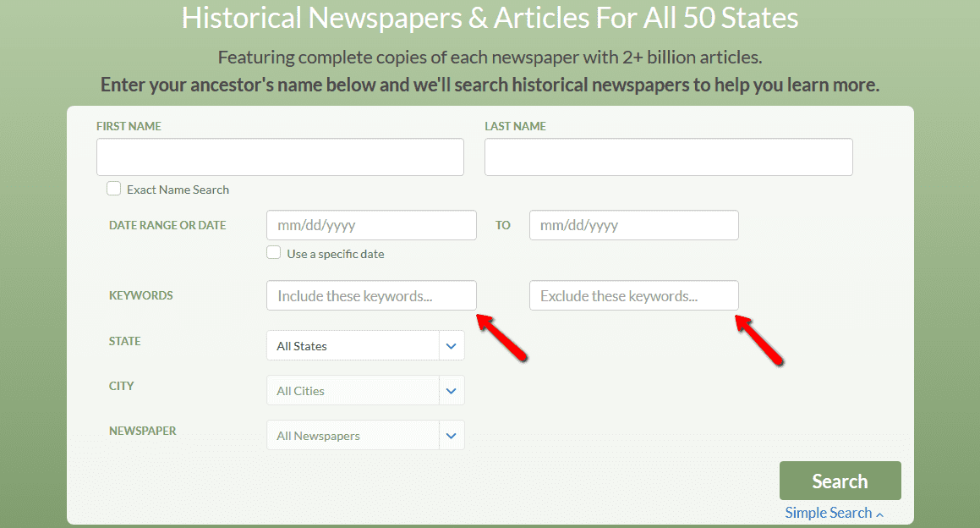Image resolution: width=980 pixels, height=528 pixels.
Task: Click the green Search button
Action: [840, 481]
